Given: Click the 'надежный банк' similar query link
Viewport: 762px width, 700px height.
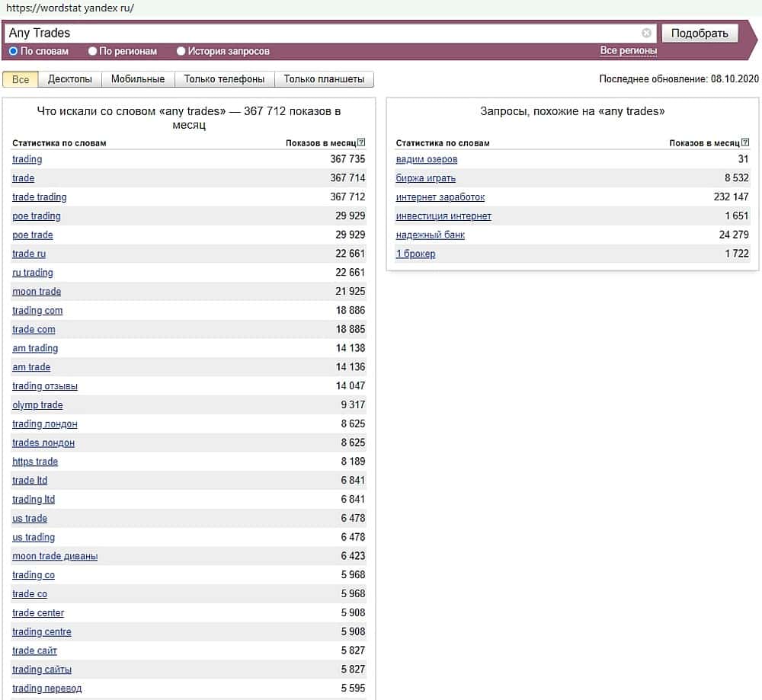Looking at the screenshot, I should (430, 235).
